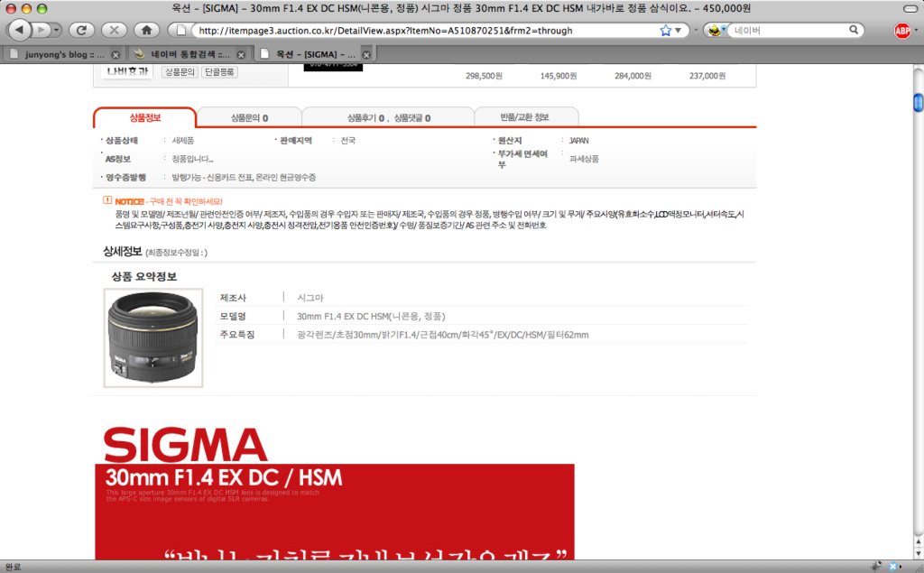
Task: Click the model name 30mm F1.4 EX DC HSM(니콘용, 정품)
Action: 371,317
